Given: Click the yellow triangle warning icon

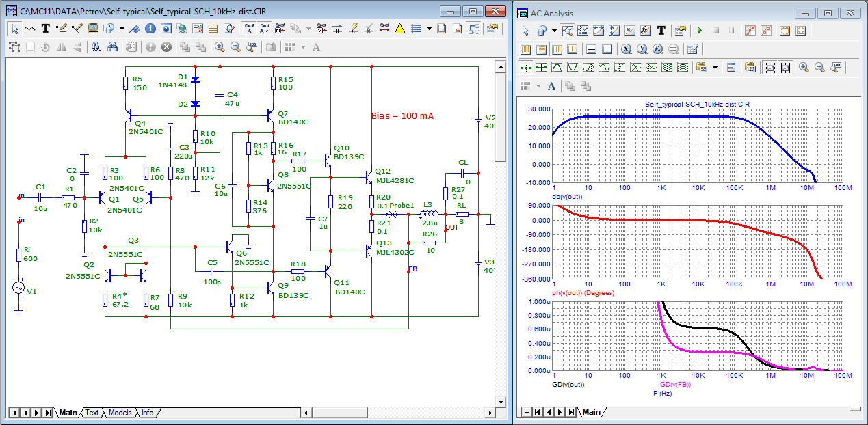Looking at the screenshot, I should pyautogui.click(x=399, y=29).
